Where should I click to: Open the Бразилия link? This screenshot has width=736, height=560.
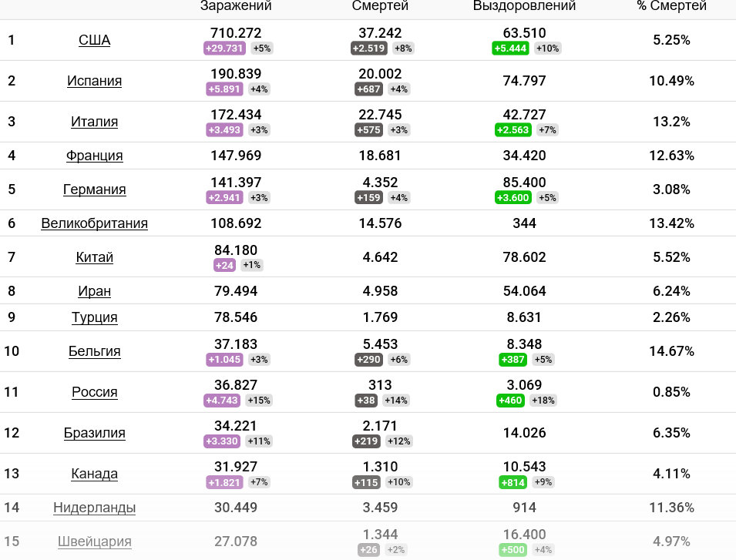click(94, 433)
